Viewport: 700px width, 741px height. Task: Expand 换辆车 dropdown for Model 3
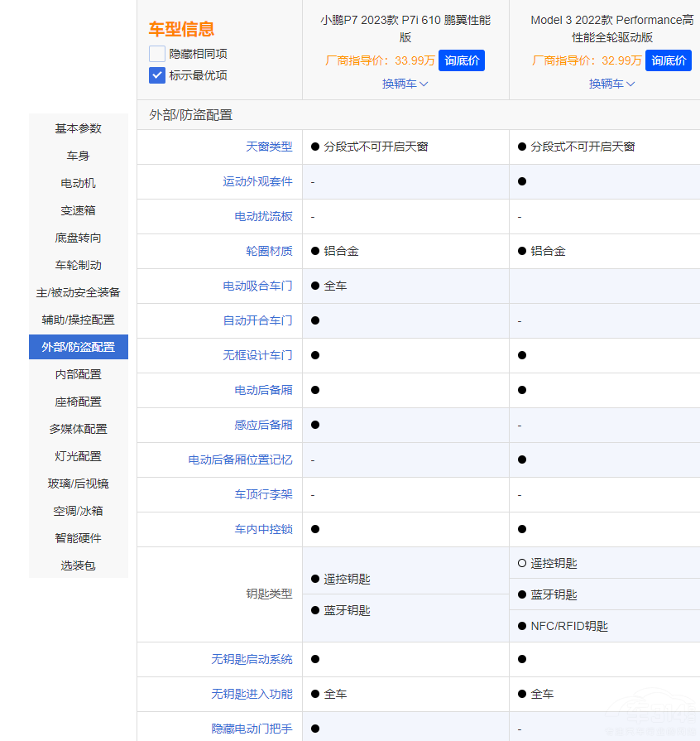coord(611,84)
